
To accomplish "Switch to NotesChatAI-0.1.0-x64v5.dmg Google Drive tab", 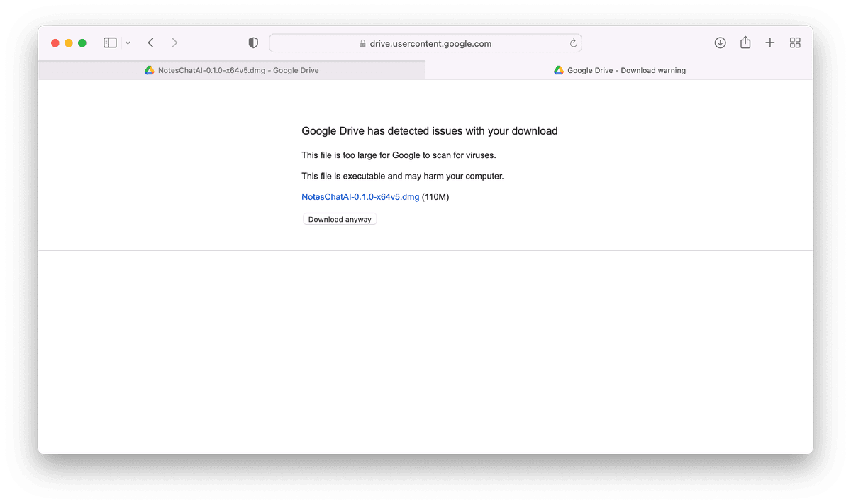I will [x=231, y=70].
